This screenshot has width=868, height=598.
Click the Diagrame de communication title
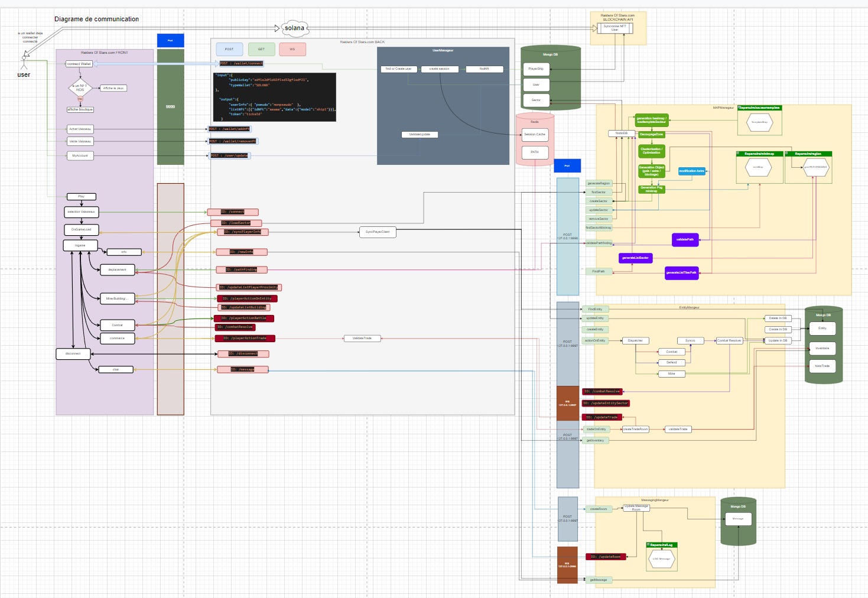point(96,19)
